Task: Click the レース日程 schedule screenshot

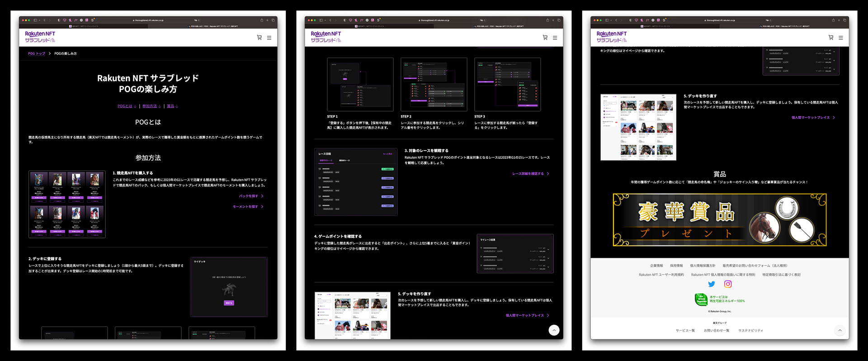Action: coord(356,182)
